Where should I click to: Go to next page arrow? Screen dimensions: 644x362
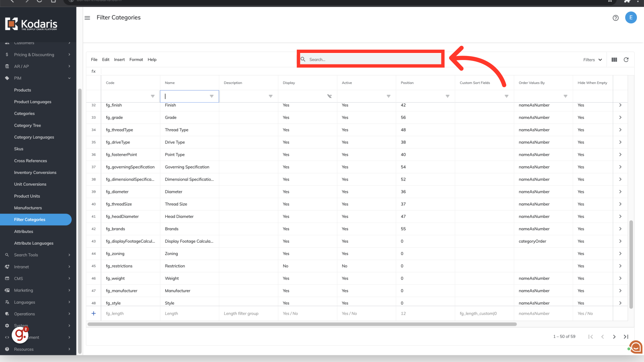coord(614,337)
